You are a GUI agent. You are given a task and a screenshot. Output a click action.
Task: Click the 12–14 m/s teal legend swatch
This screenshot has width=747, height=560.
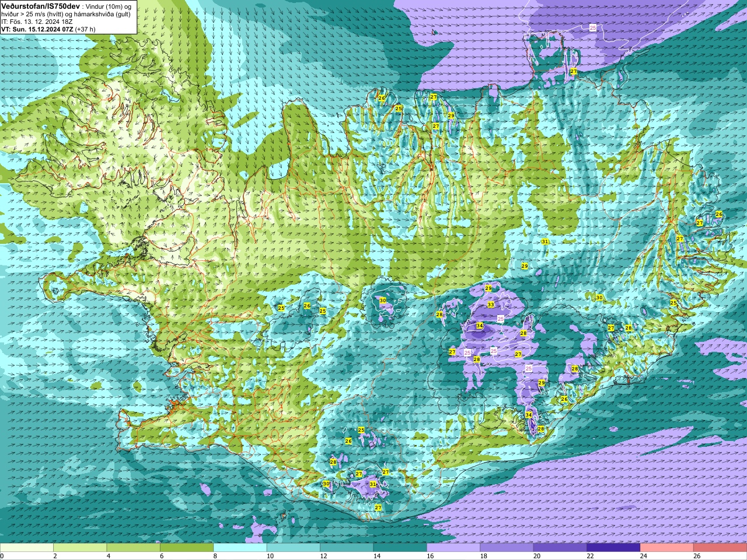tap(347, 548)
